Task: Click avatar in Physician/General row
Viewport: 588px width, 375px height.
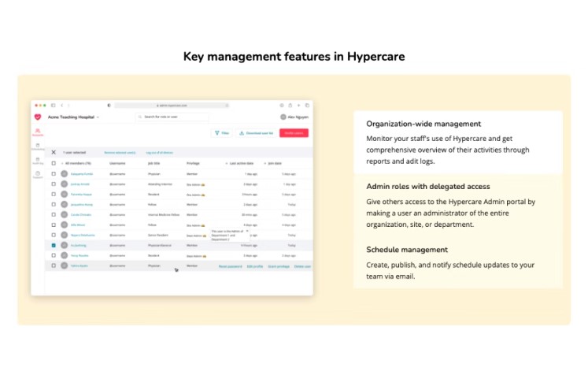Action: [65, 245]
